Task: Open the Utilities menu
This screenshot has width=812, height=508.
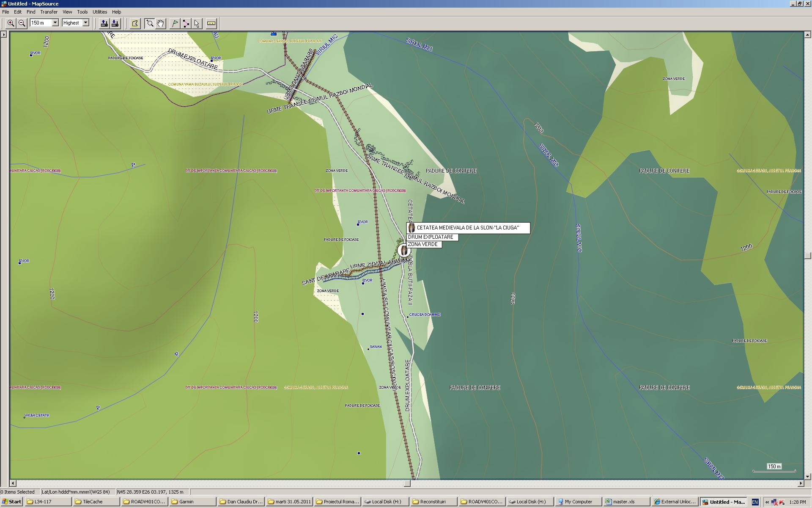Action: (100, 12)
